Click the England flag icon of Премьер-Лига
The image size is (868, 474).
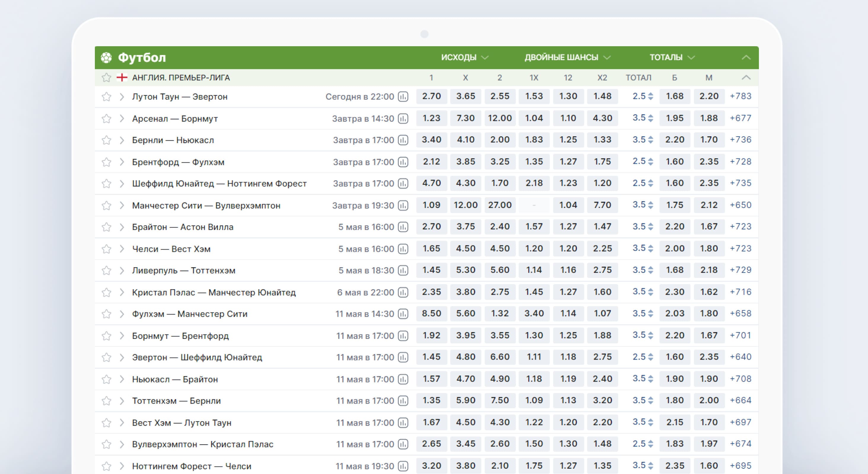[122, 77]
